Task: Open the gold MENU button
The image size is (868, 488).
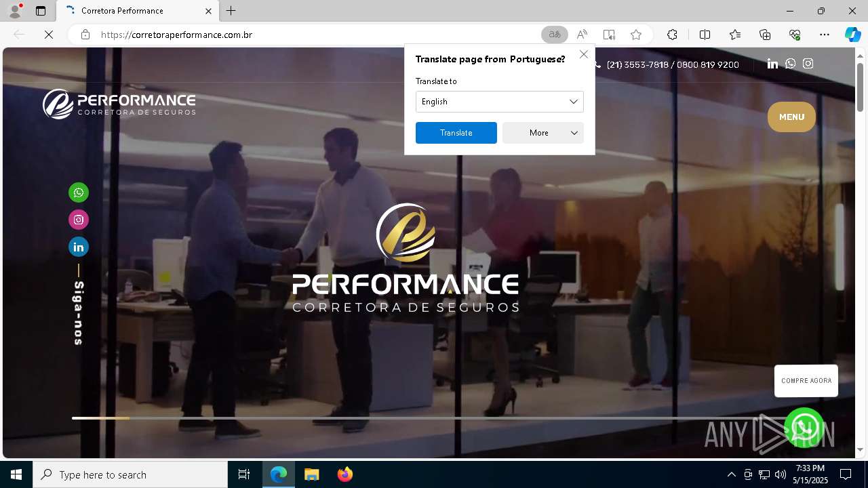Action: tap(791, 117)
